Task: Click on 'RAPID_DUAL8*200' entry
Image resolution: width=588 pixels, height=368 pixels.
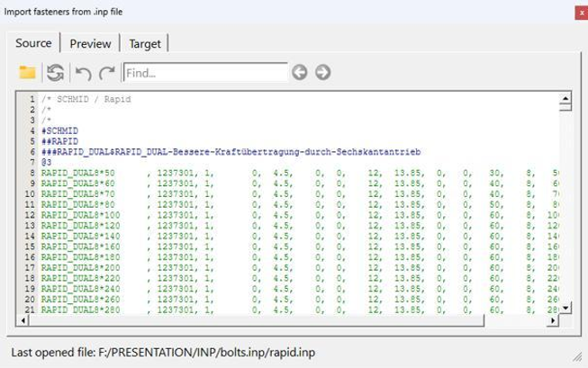Action: pyautogui.click(x=81, y=267)
